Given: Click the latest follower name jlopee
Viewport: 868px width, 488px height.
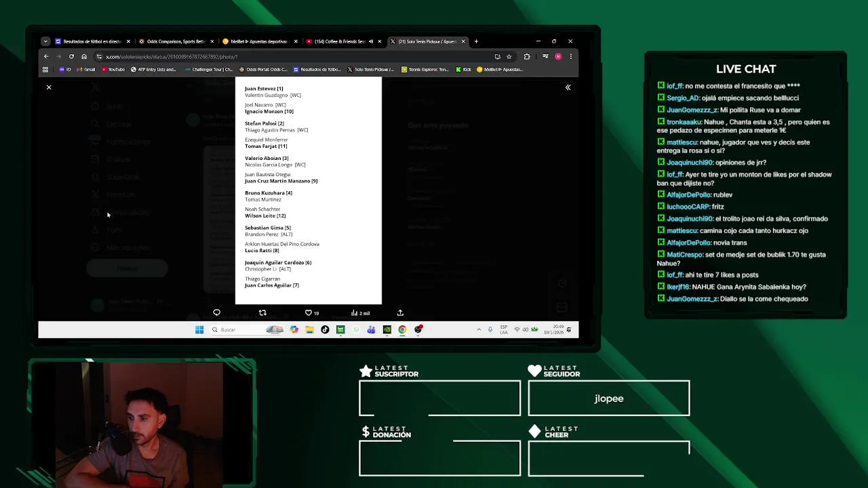Looking at the screenshot, I should click(609, 399).
